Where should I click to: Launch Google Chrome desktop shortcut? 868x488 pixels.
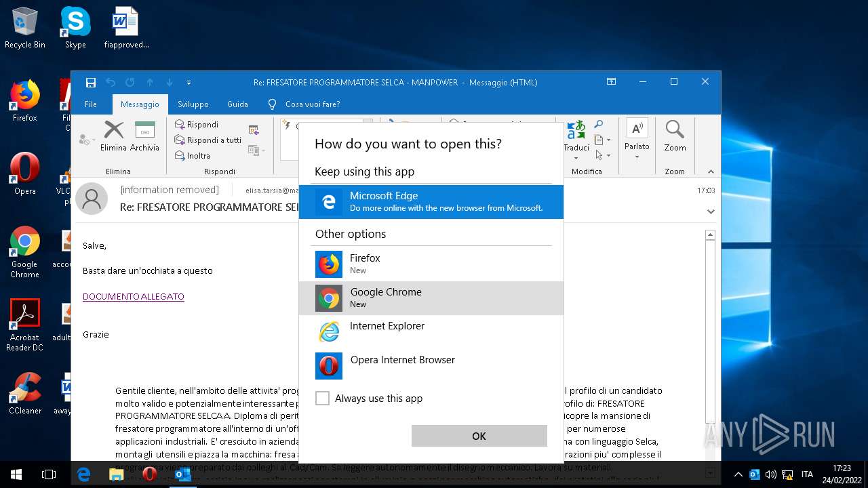tap(25, 252)
